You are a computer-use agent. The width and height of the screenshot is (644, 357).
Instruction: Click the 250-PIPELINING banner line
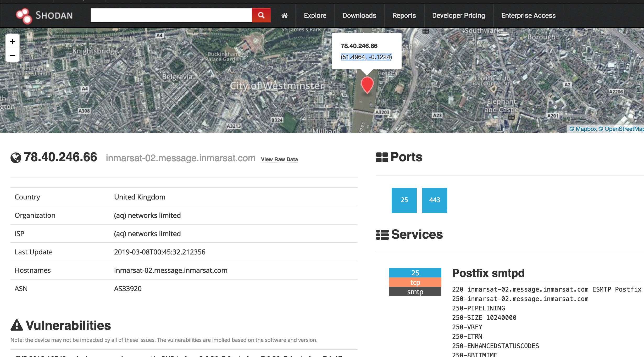[x=479, y=308]
